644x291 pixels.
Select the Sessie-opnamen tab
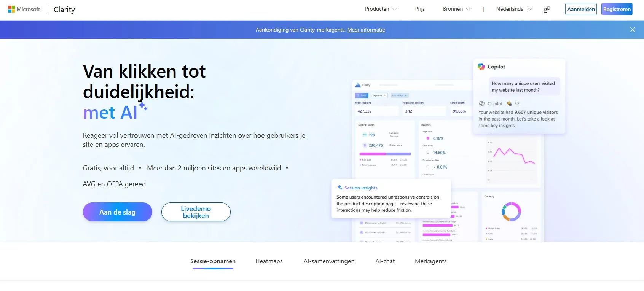pos(213,261)
